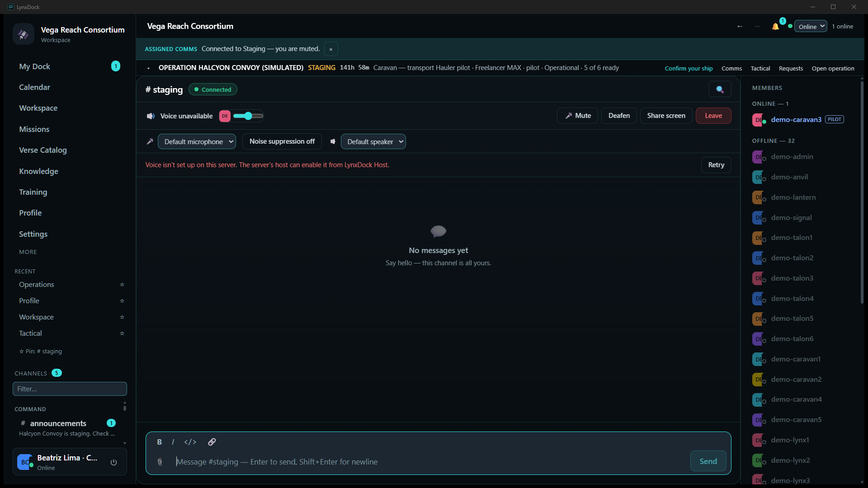Click the speaker icon beside output selector
Image resolution: width=868 pixels, height=488 pixels.
333,141
